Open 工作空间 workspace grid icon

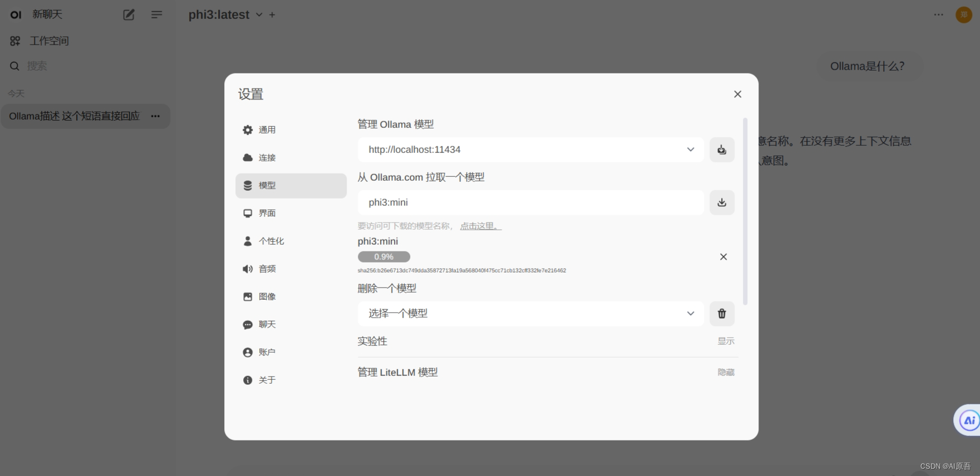(x=15, y=41)
